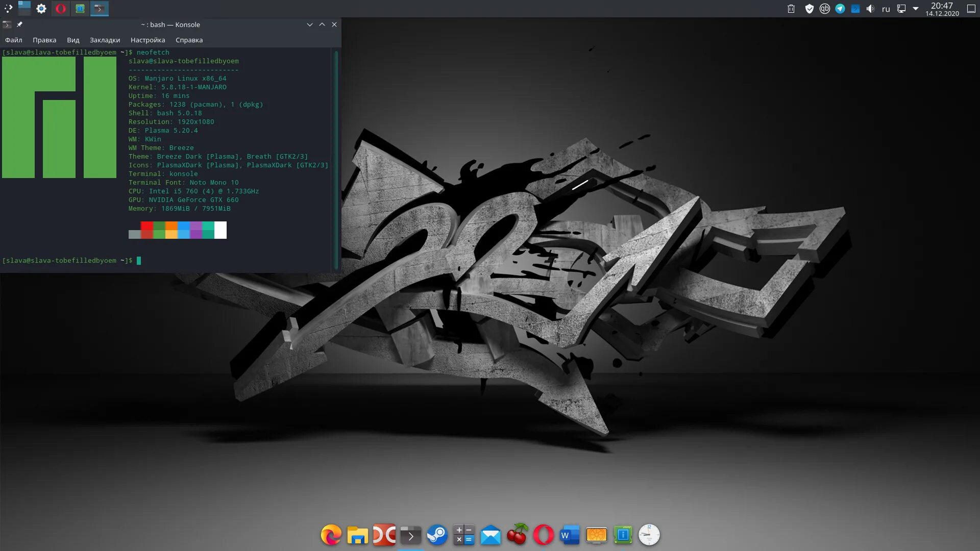The width and height of the screenshot is (980, 551).
Task: Open the Настройка menu
Action: pyautogui.click(x=148, y=40)
